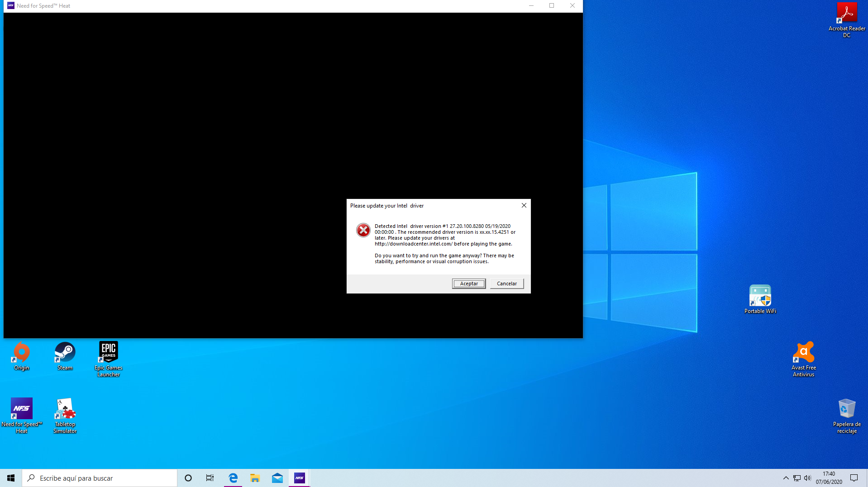Open the Mail app in taskbar
868x487 pixels.
(277, 478)
